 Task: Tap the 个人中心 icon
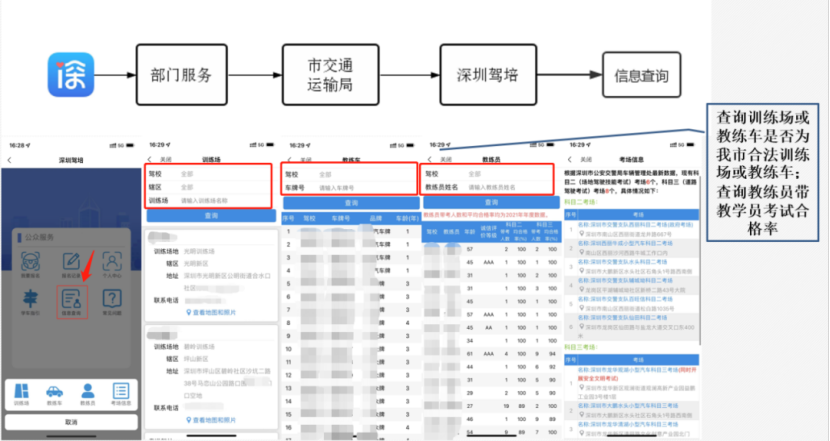(112, 258)
